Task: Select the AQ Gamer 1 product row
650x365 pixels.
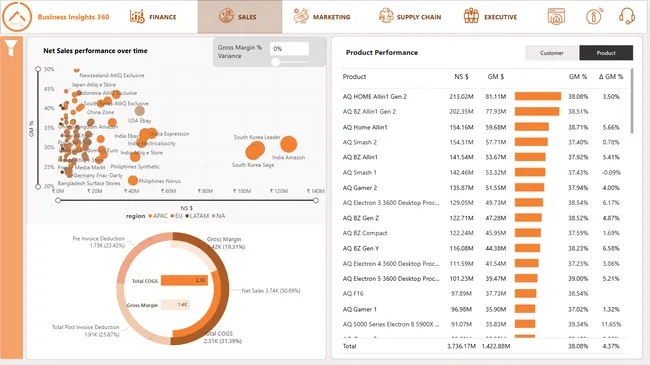Action: (484, 309)
